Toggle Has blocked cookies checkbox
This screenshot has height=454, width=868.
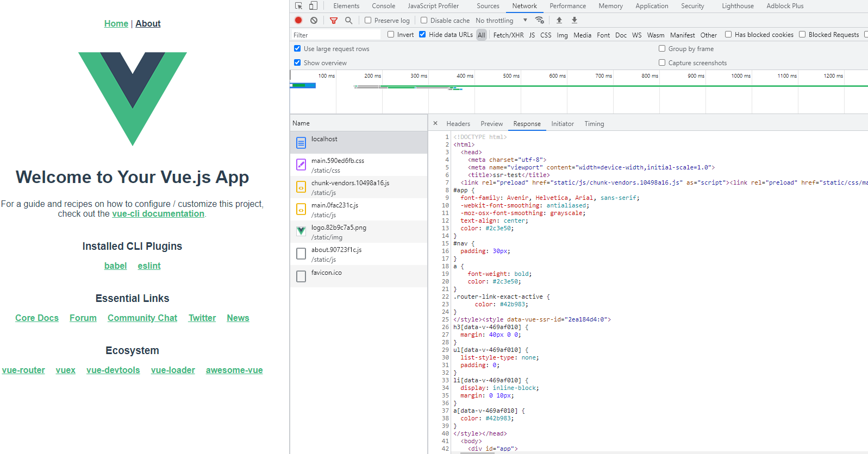coord(728,34)
